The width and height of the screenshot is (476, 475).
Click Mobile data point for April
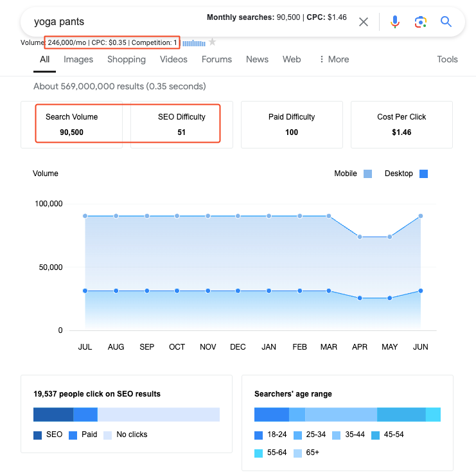coord(360,237)
